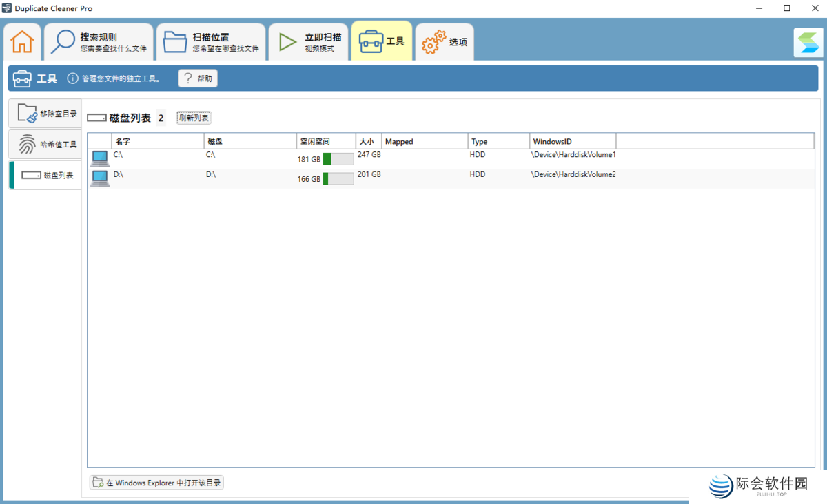Select the HarddiskVolume2 row entry
The width and height of the screenshot is (827, 504).
573,175
